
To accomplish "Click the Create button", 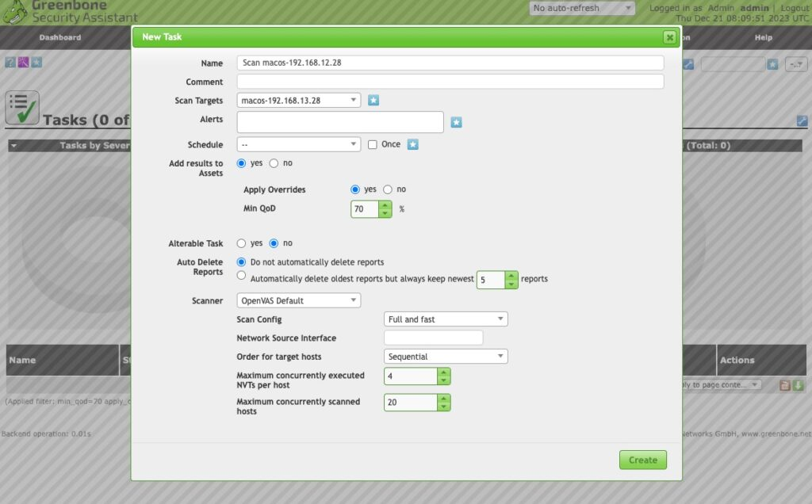I will tap(643, 460).
